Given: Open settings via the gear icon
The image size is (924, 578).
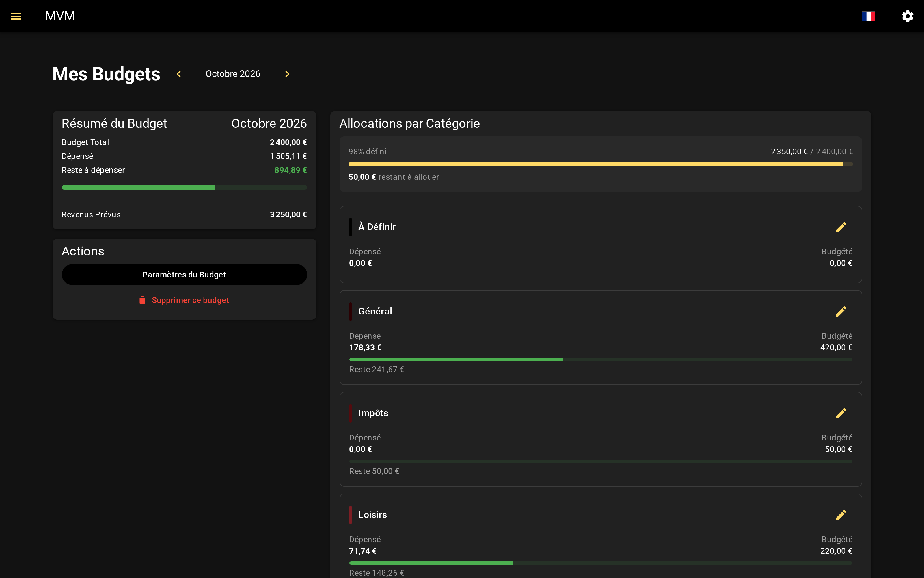Looking at the screenshot, I should click(x=908, y=16).
